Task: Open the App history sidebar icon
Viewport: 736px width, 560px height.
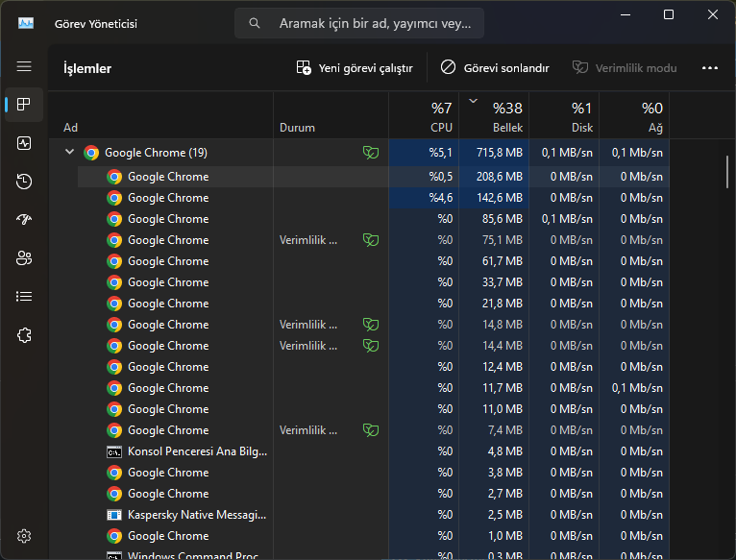Action: 24,182
